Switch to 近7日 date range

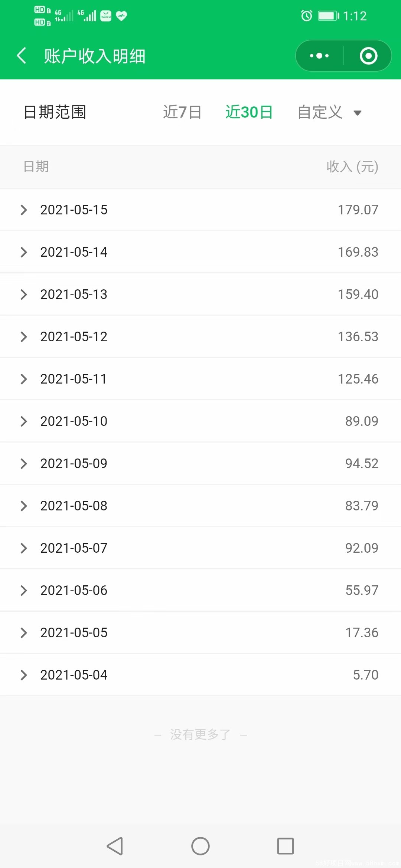[x=182, y=112]
